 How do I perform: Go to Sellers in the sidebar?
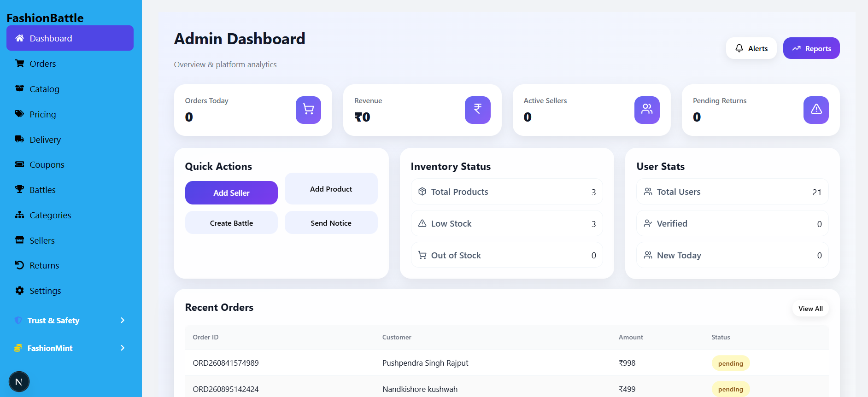pos(70,240)
